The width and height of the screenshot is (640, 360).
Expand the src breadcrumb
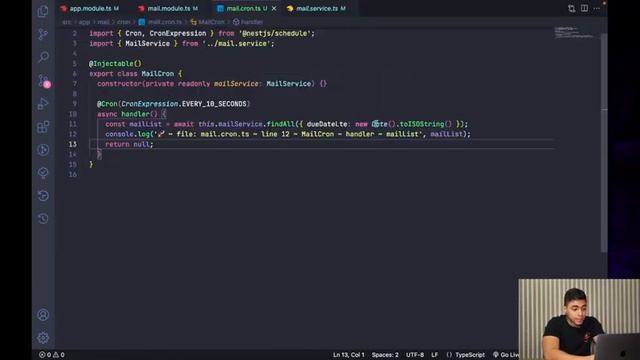click(x=66, y=22)
